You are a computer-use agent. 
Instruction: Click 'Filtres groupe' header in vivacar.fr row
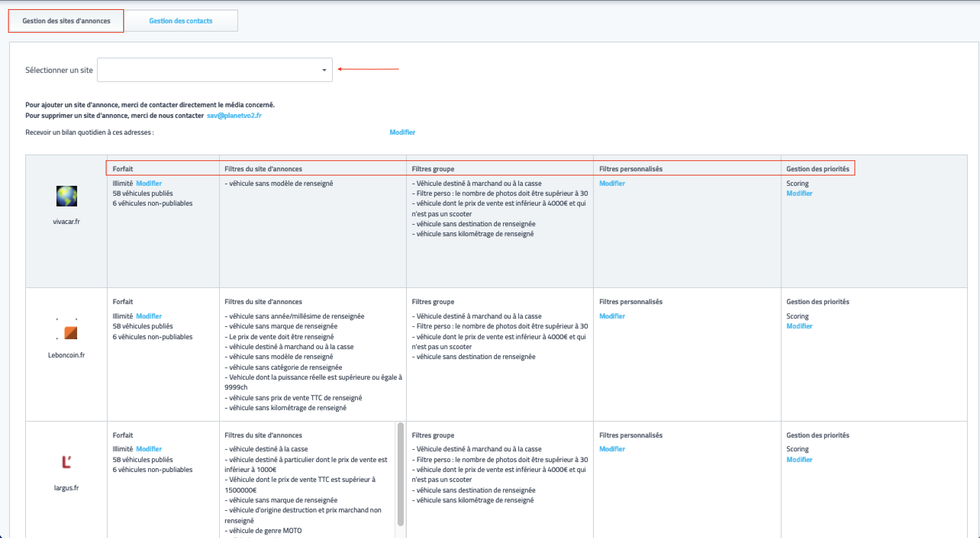point(433,169)
